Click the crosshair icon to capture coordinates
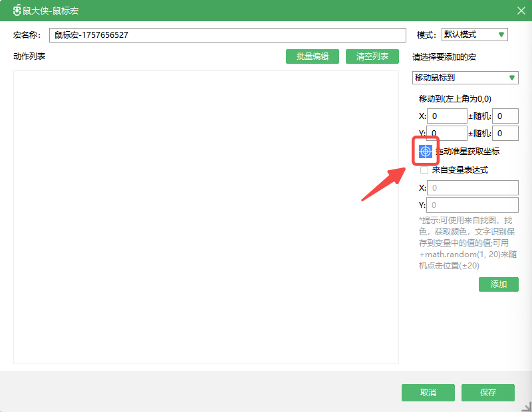Screen dimensions: 532x412 (x=426, y=152)
